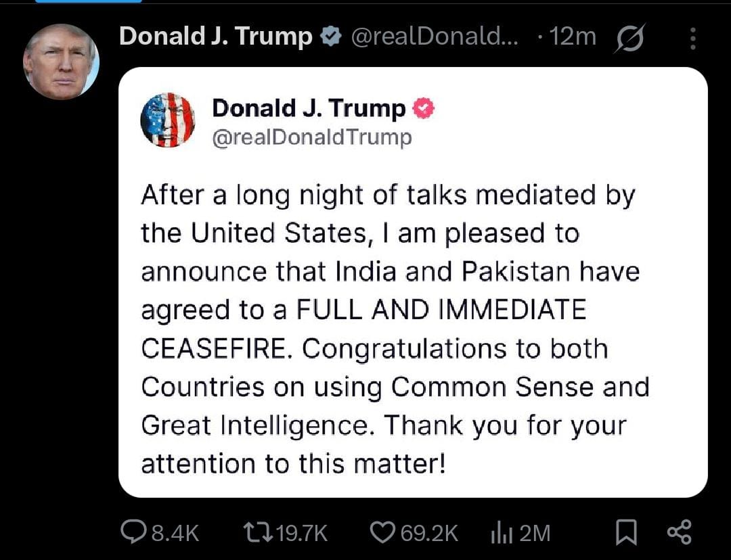The height and width of the screenshot is (560, 731).
Task: Open the top Donald J. Trump display name
Action: pos(215,37)
